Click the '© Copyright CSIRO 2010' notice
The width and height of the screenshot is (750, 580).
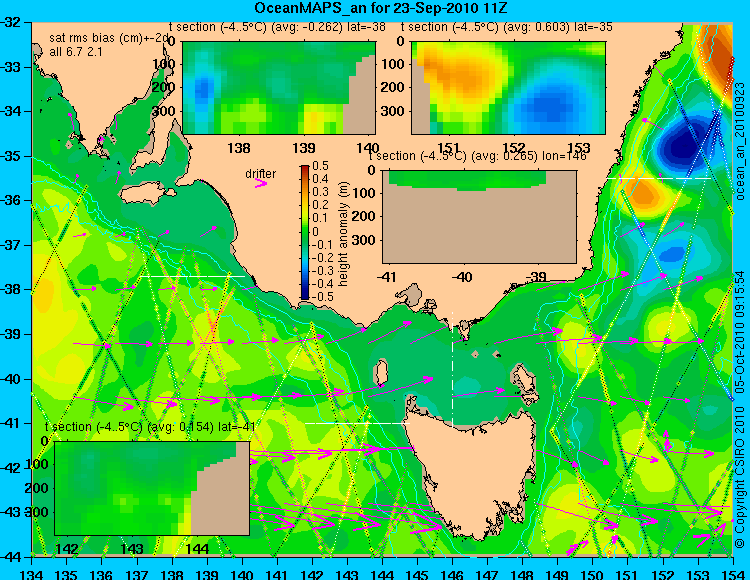[740, 477]
